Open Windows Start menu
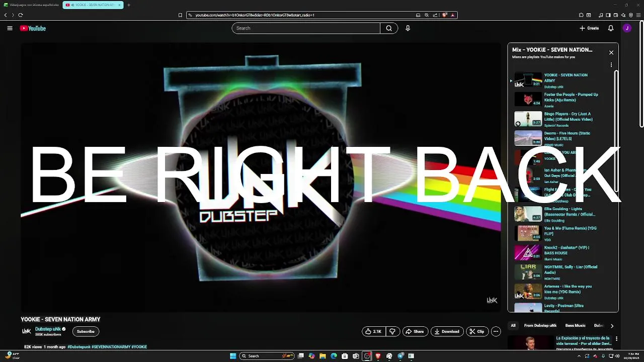Image resolution: width=644 pixels, height=362 pixels. (233, 356)
